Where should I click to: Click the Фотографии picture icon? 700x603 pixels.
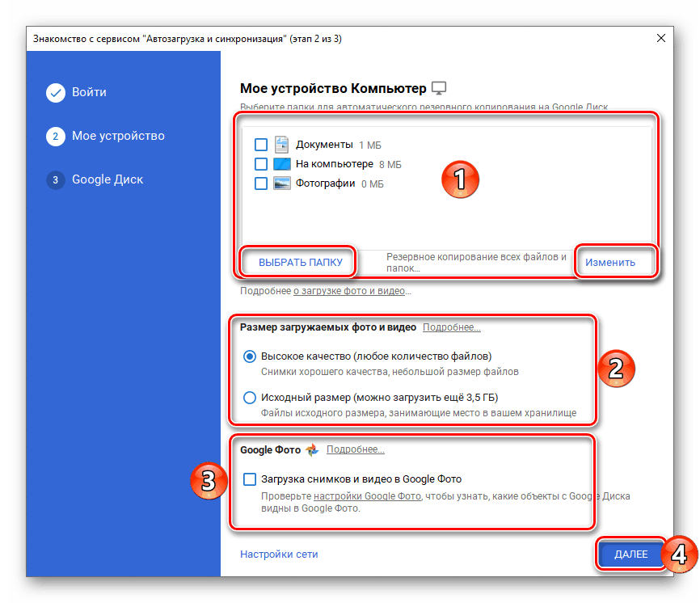pyautogui.click(x=281, y=183)
